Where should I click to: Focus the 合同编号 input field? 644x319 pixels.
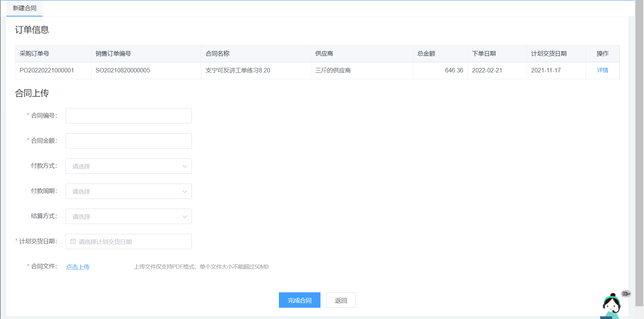point(129,116)
